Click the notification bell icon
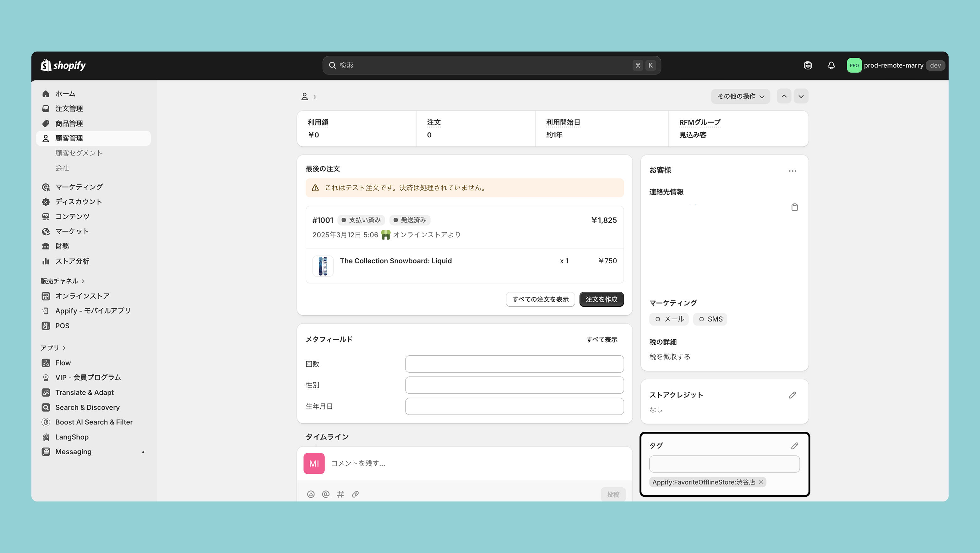 coord(831,65)
